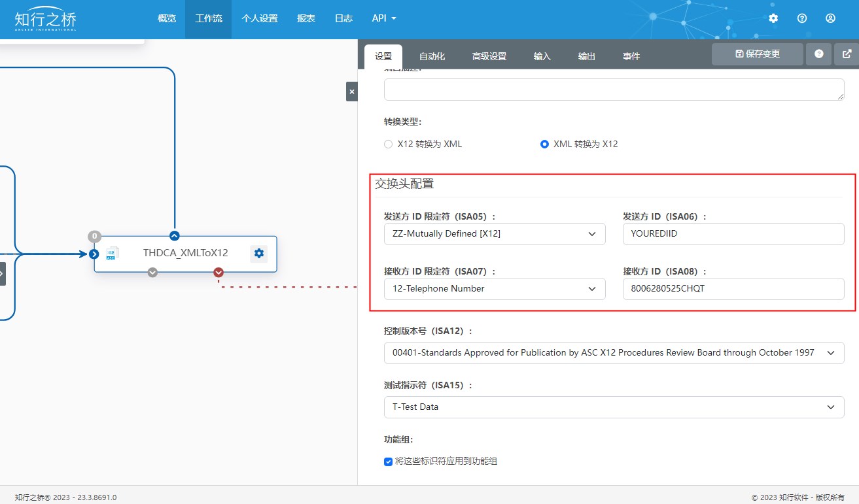
Task: Select X12 转换为 XML radio option
Action: click(388, 144)
